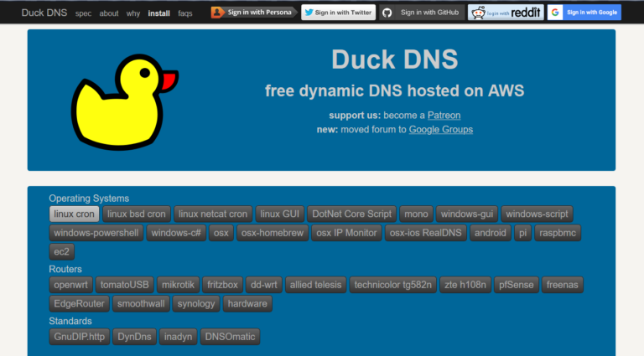Choose the dd-wrt router guide
644x356 pixels.
[264, 285]
